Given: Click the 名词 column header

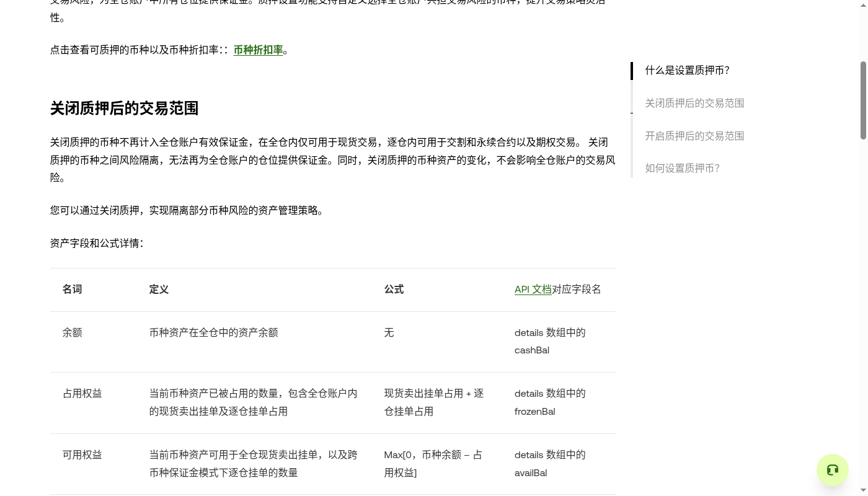Looking at the screenshot, I should pyautogui.click(x=72, y=290).
